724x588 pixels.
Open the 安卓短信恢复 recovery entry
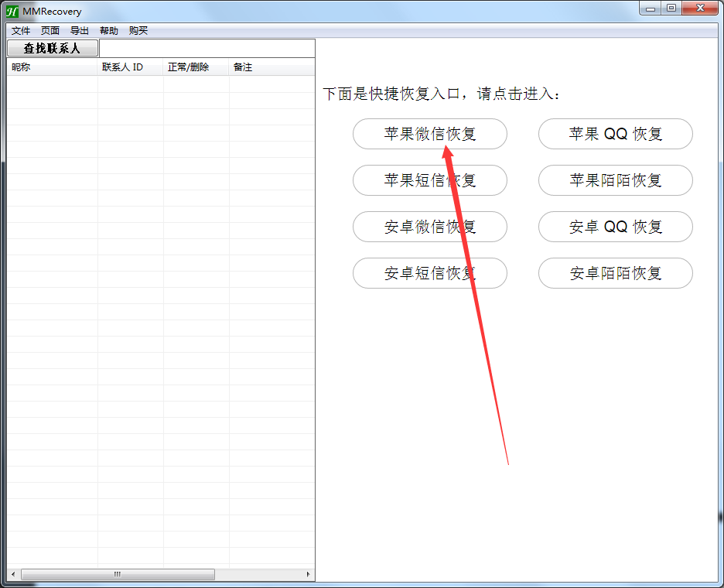(x=429, y=273)
